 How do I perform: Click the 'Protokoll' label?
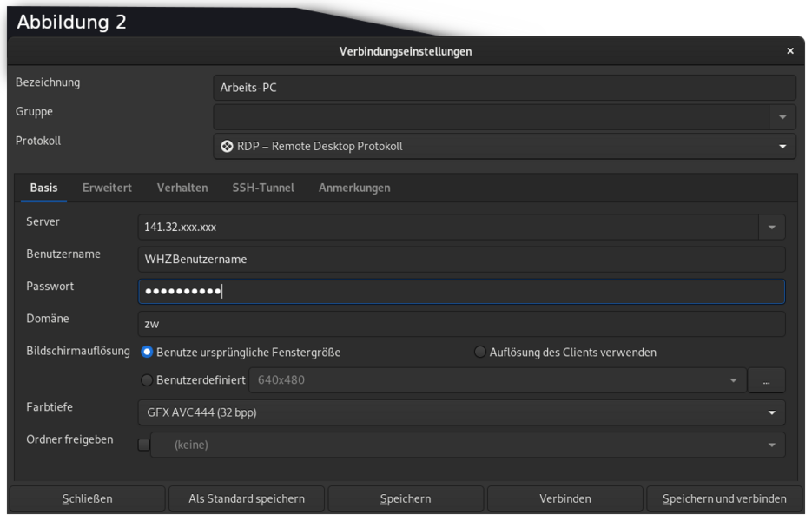[x=38, y=141]
